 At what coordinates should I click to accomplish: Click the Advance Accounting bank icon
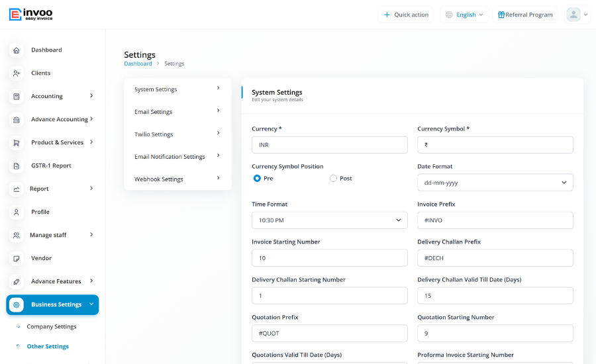coord(17,120)
